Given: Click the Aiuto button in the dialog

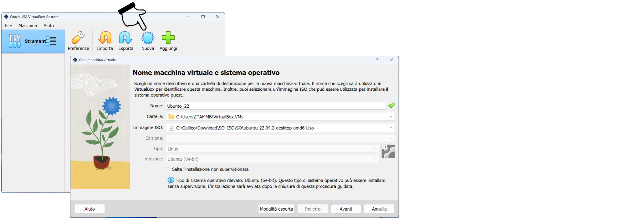Looking at the screenshot, I should [x=89, y=209].
